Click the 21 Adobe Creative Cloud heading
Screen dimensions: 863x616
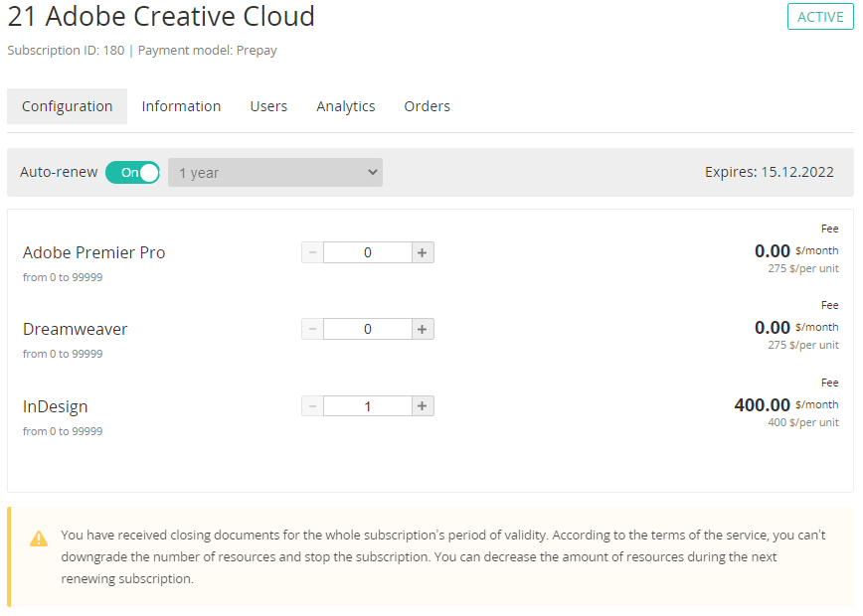point(161,16)
